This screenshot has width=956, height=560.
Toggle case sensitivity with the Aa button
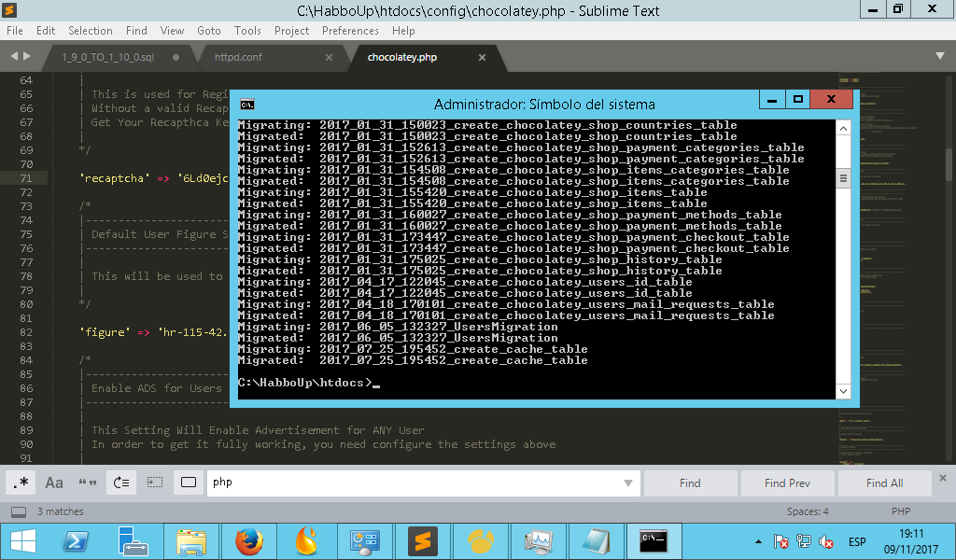point(54,483)
